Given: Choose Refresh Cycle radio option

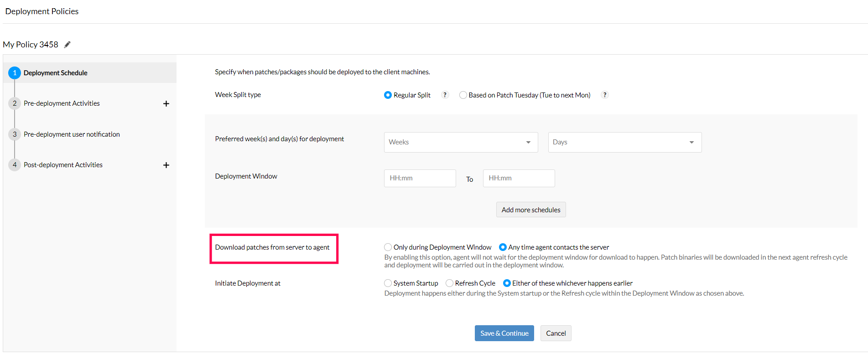Looking at the screenshot, I should click(449, 283).
